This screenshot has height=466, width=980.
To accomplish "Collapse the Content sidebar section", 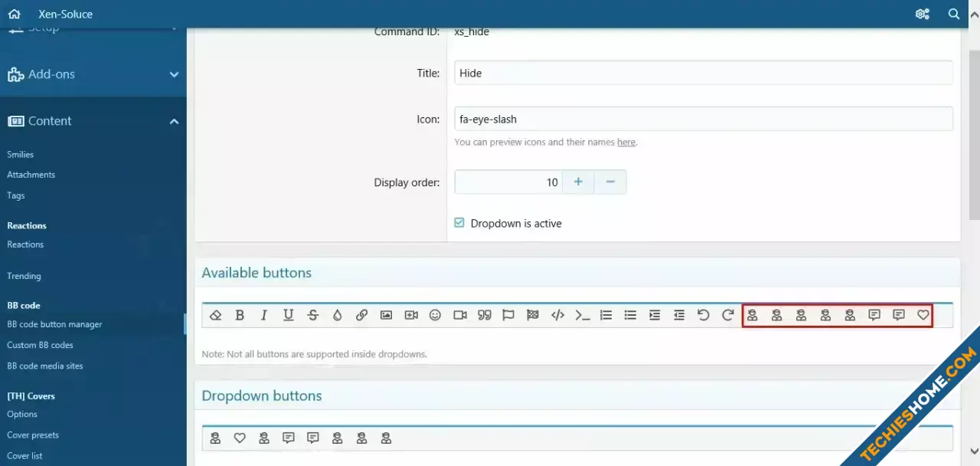I will tap(93, 121).
